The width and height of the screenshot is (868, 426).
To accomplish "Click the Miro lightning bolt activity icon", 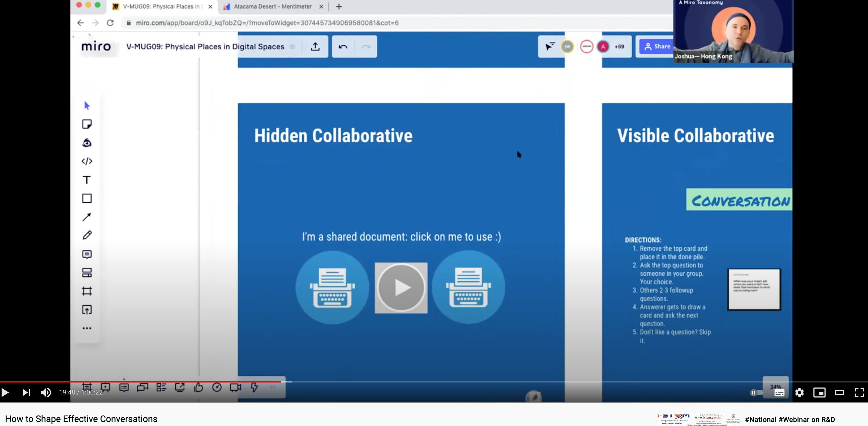I will click(254, 387).
